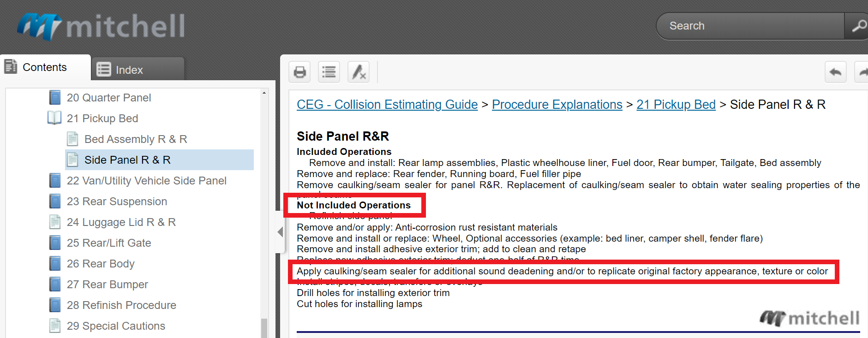Click the contents panel scroll up arrow
Screen dimensions: 868x338
tap(264, 93)
